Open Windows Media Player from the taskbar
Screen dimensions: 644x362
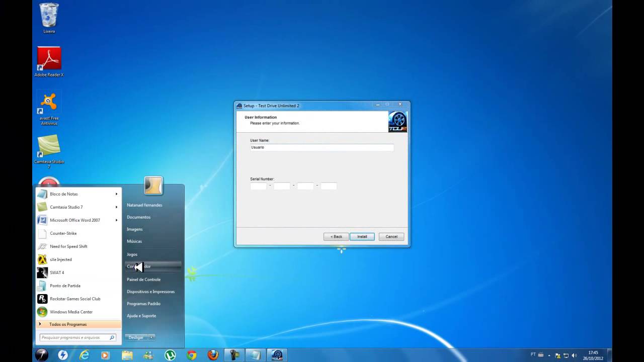[x=105, y=355]
